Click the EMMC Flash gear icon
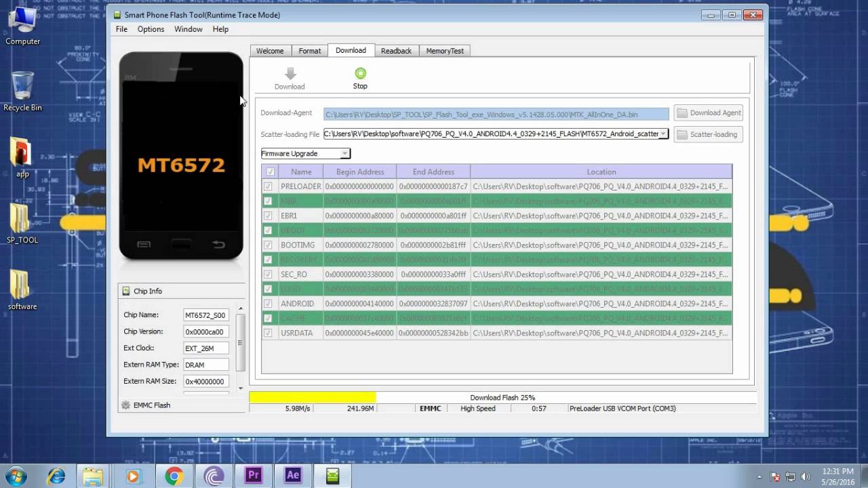The image size is (868, 488). 125,405
